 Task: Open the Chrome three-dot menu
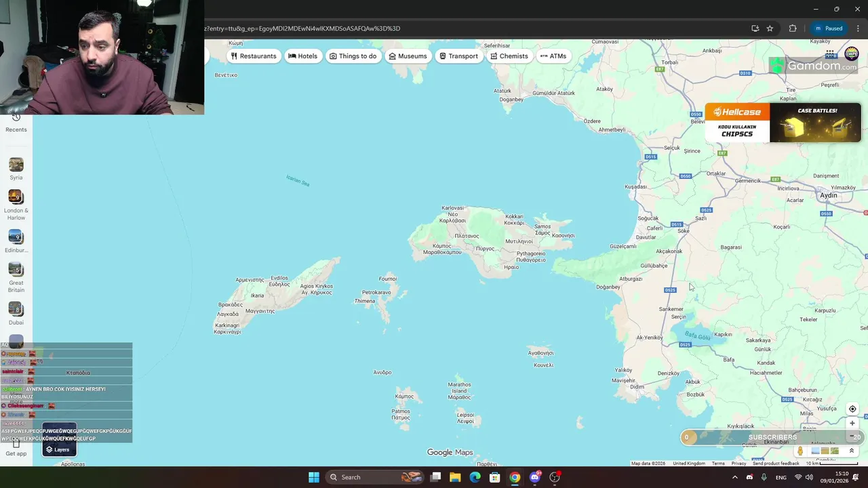click(859, 28)
